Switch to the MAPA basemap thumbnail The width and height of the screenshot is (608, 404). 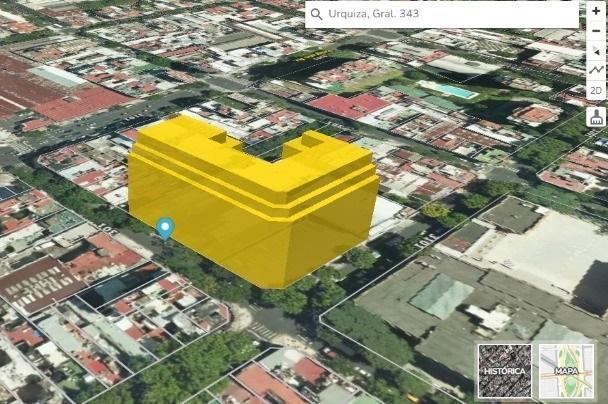(566, 371)
